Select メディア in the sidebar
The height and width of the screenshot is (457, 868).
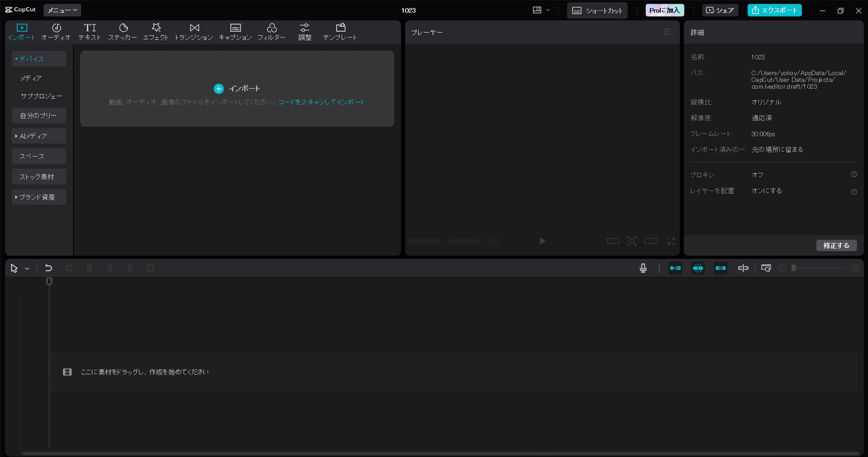(x=31, y=78)
